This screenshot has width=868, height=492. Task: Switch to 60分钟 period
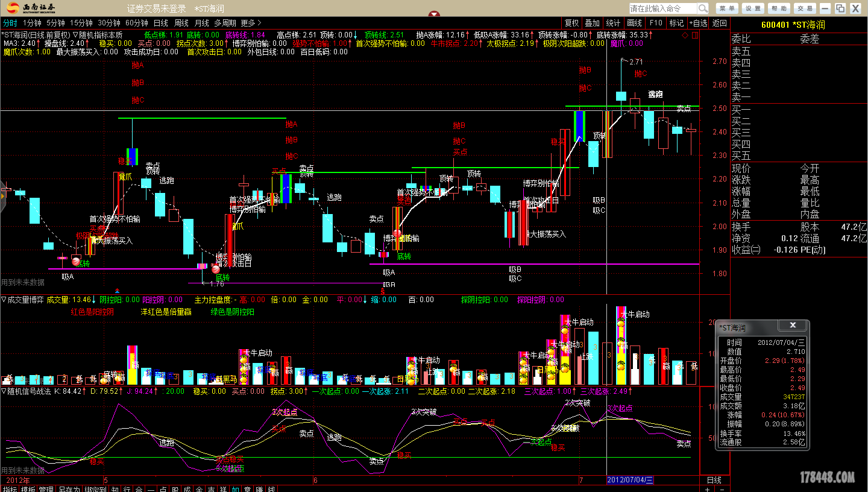(x=137, y=24)
